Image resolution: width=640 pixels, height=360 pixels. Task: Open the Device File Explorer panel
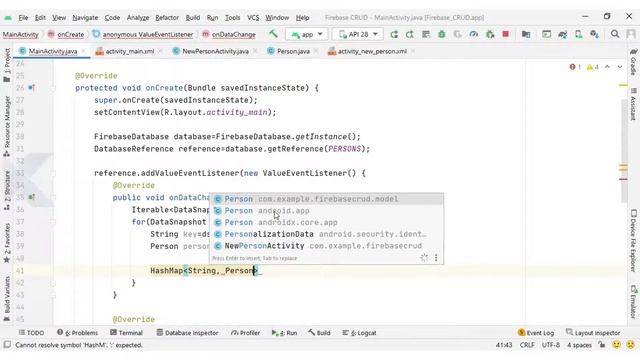(633, 241)
